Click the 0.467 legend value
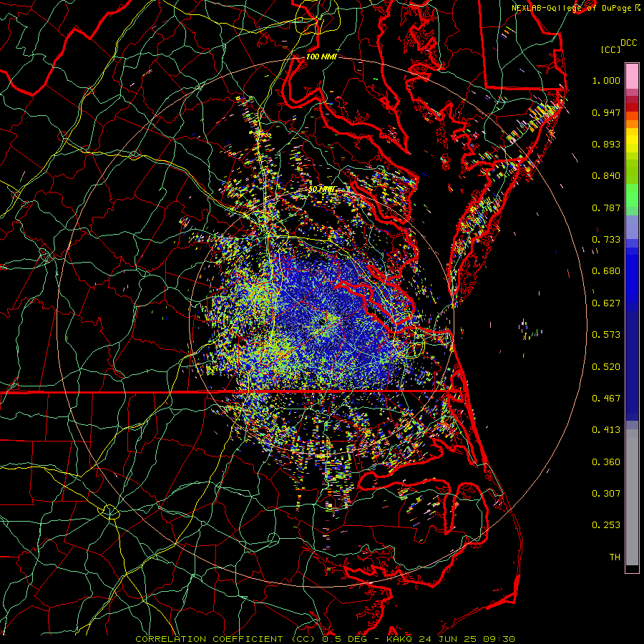644x644 pixels. pyautogui.click(x=606, y=399)
